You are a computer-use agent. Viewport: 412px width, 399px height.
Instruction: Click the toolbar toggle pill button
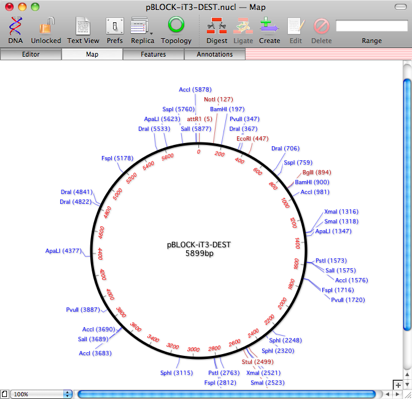coord(400,7)
